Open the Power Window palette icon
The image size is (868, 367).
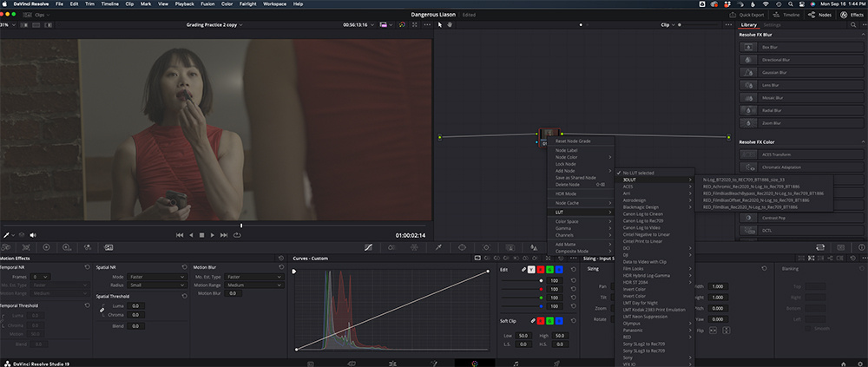pyautogui.click(x=463, y=247)
